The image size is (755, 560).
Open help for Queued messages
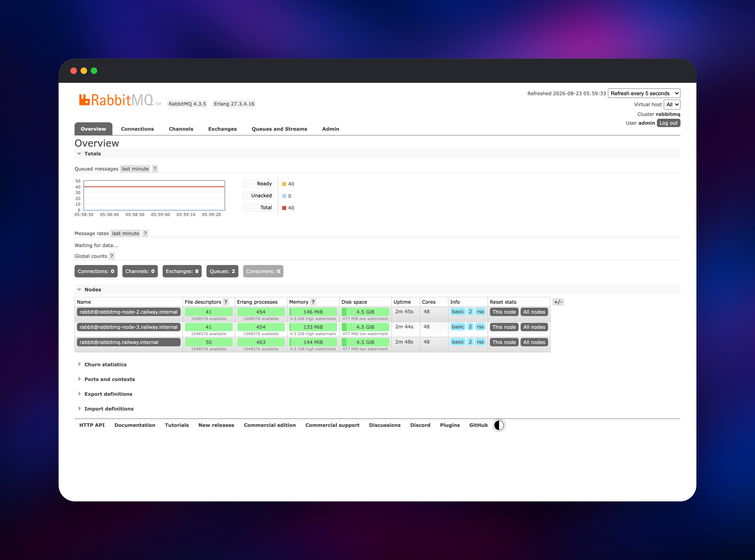coord(155,169)
